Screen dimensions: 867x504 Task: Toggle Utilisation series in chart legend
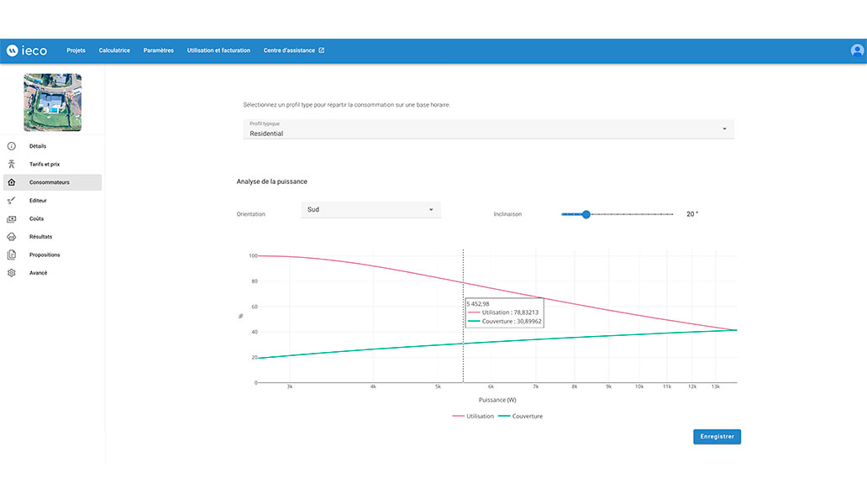[473, 416]
